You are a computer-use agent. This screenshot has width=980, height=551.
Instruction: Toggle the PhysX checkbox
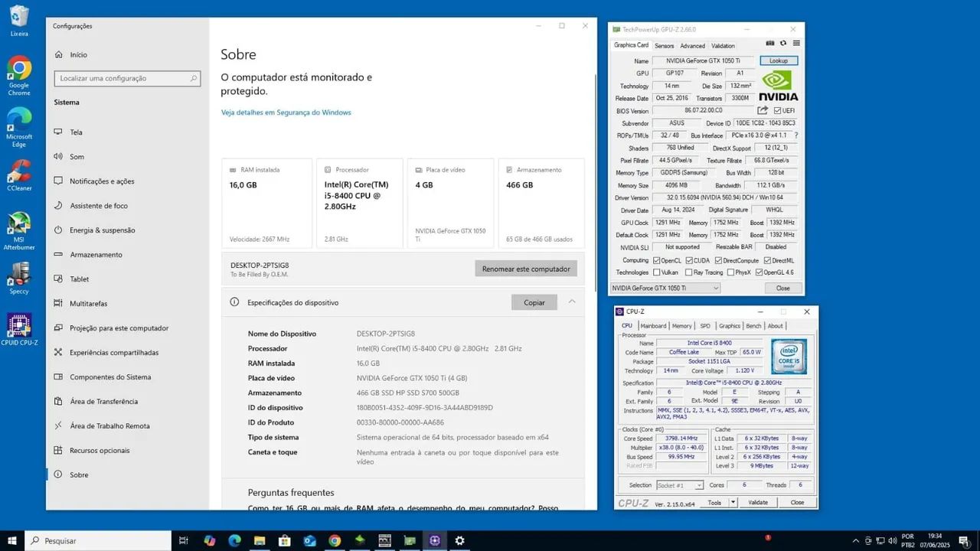click(x=730, y=272)
